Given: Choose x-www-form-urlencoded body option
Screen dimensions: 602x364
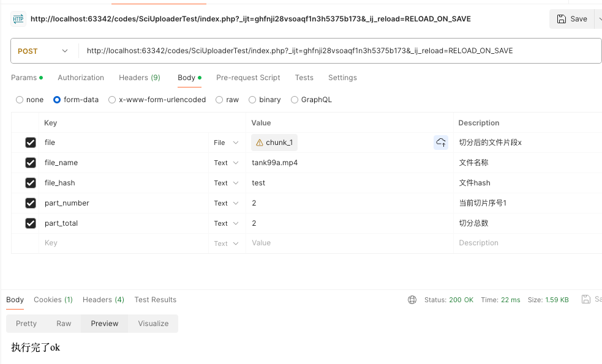Looking at the screenshot, I should (112, 100).
